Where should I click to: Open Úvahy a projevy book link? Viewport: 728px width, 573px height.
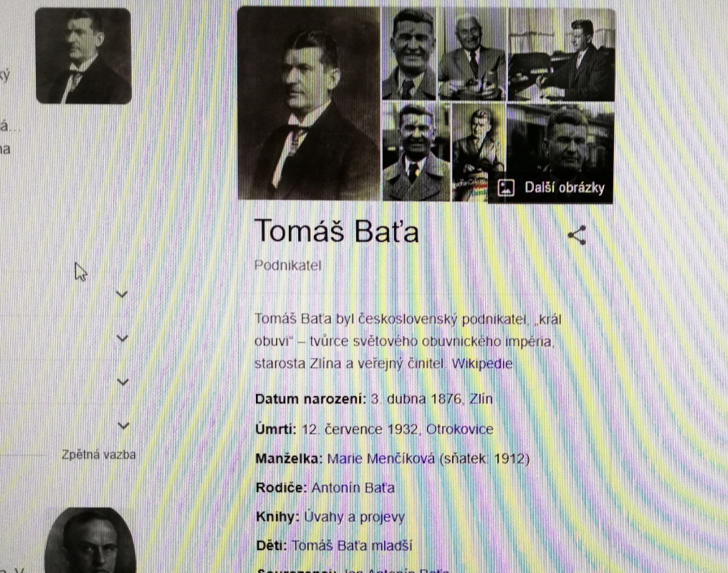pyautogui.click(x=354, y=517)
